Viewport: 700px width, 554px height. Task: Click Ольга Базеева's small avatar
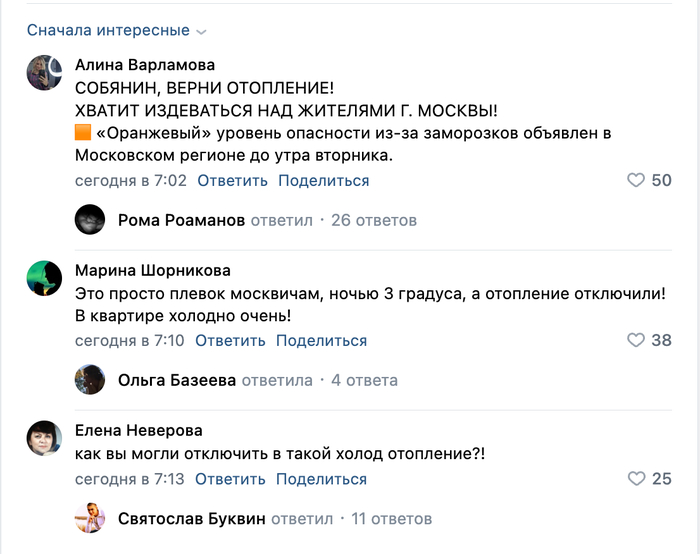pyautogui.click(x=90, y=380)
